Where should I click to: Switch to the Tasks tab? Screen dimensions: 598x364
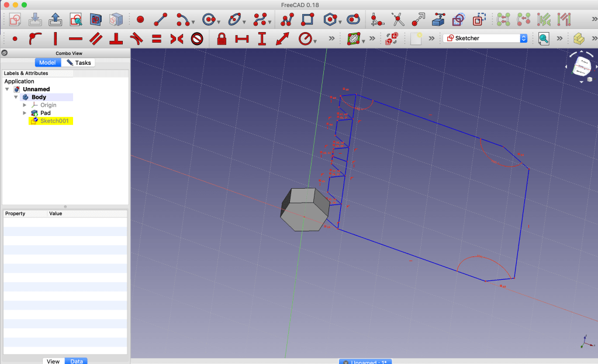point(78,63)
